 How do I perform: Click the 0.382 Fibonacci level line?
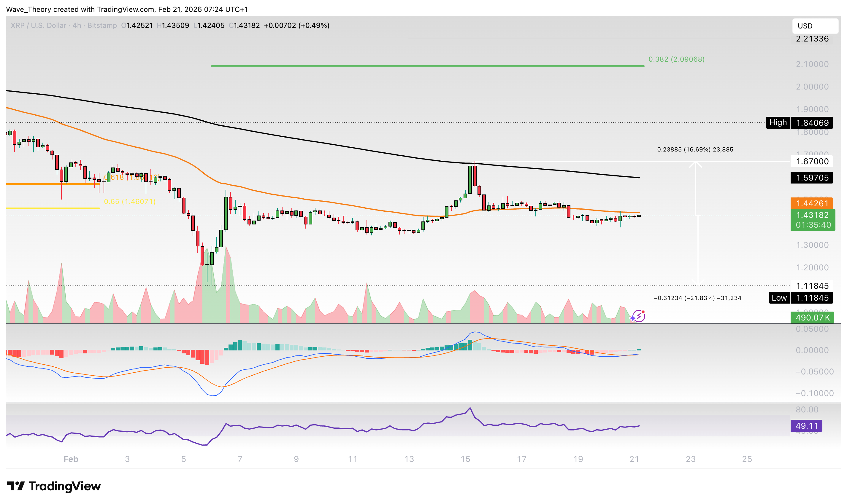tap(425, 66)
